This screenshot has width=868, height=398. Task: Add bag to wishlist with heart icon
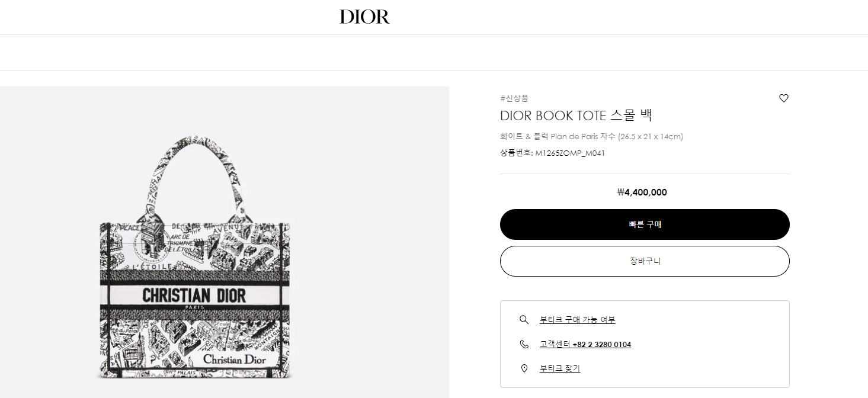[783, 98]
